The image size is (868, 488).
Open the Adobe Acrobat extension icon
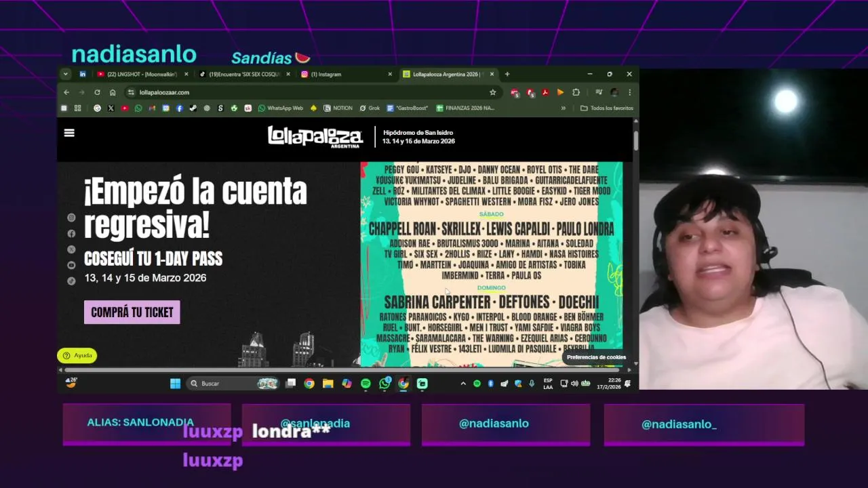point(545,92)
